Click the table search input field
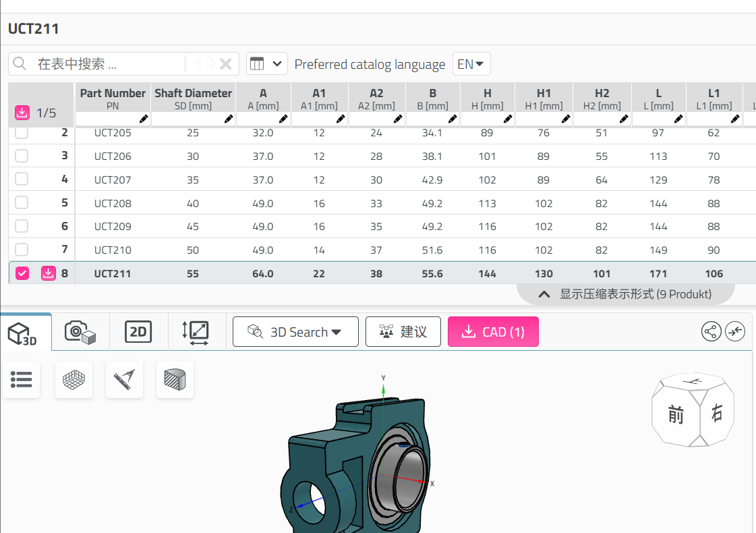This screenshot has width=756, height=533. point(110,63)
